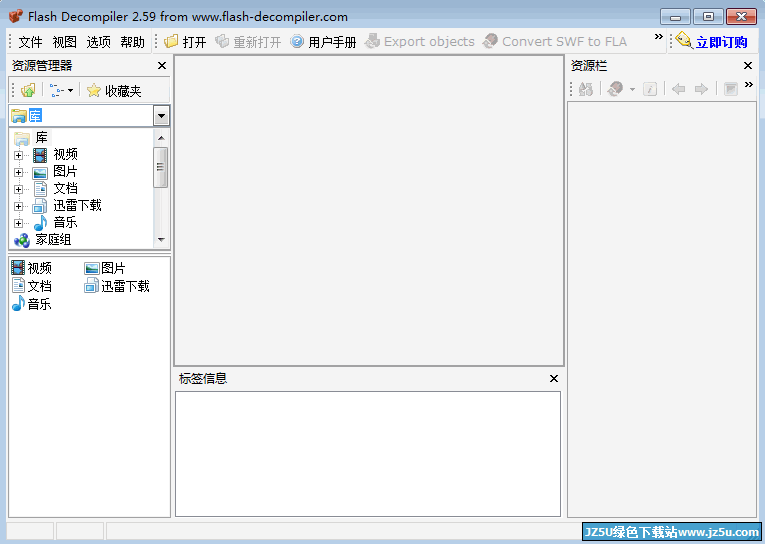The width and height of the screenshot is (765, 544).
Task: Click the convert icon in 资源栏 toolbar
Action: coord(616,89)
